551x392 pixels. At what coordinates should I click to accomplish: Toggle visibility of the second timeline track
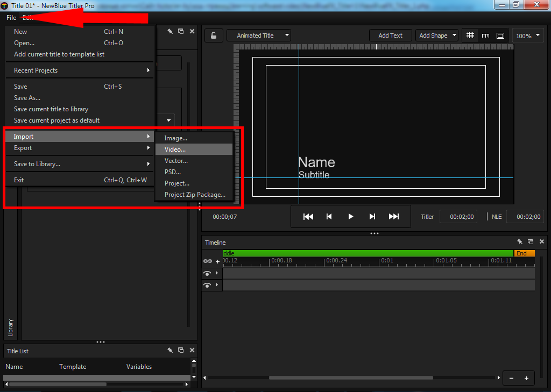point(207,286)
